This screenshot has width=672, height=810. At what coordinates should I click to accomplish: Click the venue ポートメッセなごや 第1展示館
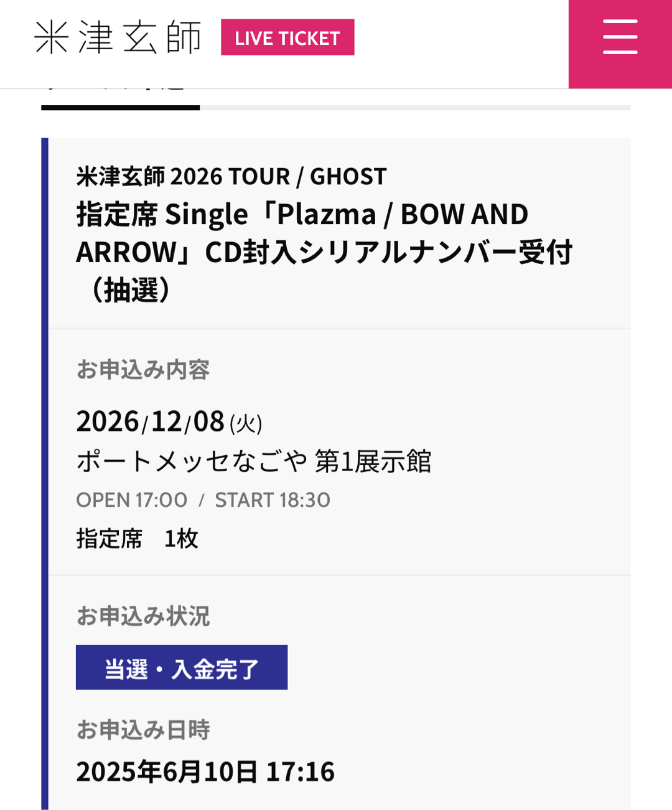254,461
